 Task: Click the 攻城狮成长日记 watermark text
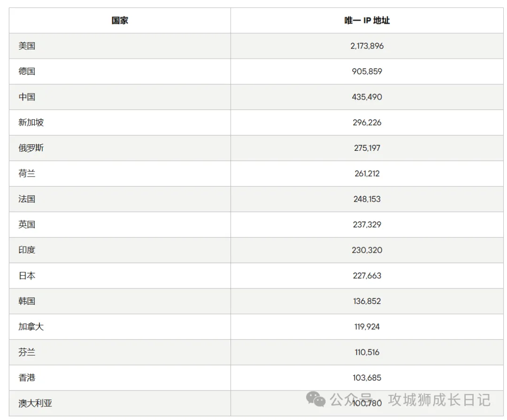click(x=439, y=400)
